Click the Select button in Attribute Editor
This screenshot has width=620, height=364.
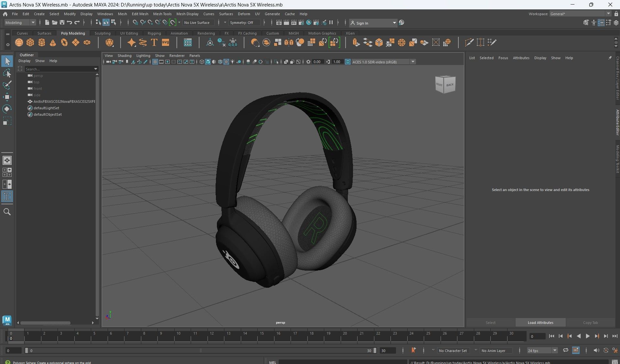490,323
